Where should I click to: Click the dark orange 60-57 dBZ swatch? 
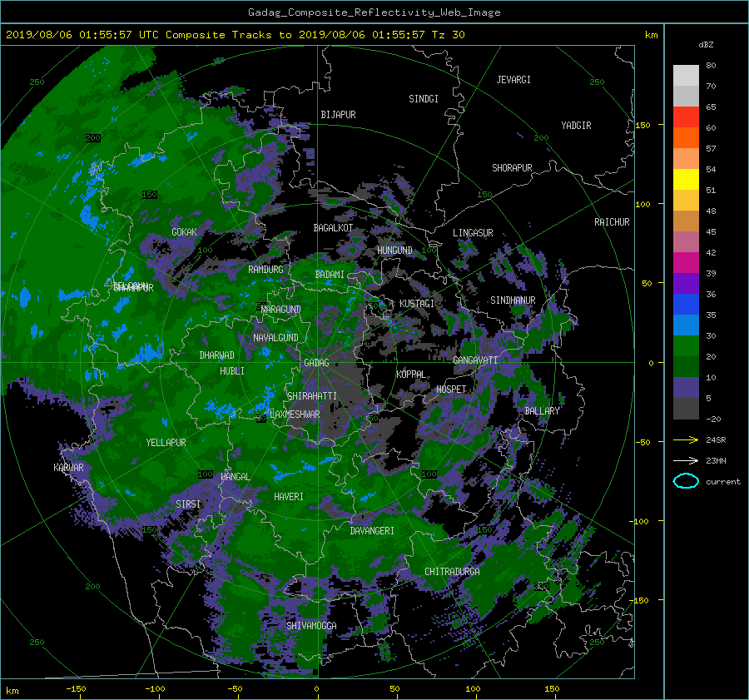pyautogui.click(x=686, y=138)
